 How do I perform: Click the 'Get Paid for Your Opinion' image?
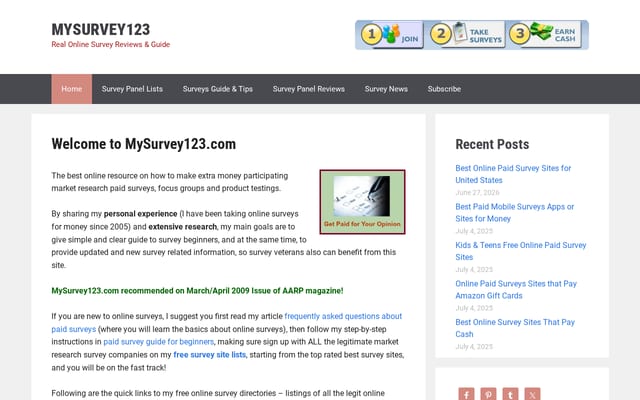[x=362, y=202]
